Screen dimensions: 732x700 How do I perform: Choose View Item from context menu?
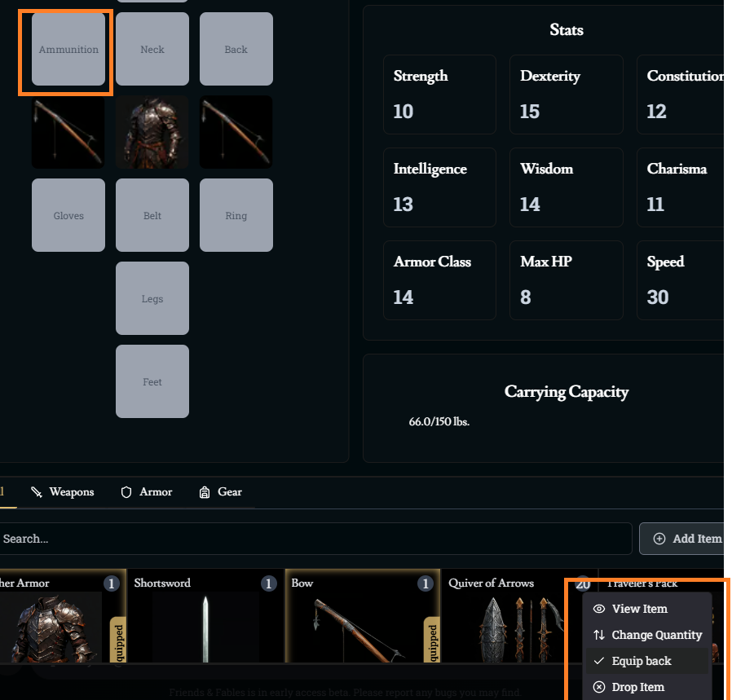(x=639, y=609)
